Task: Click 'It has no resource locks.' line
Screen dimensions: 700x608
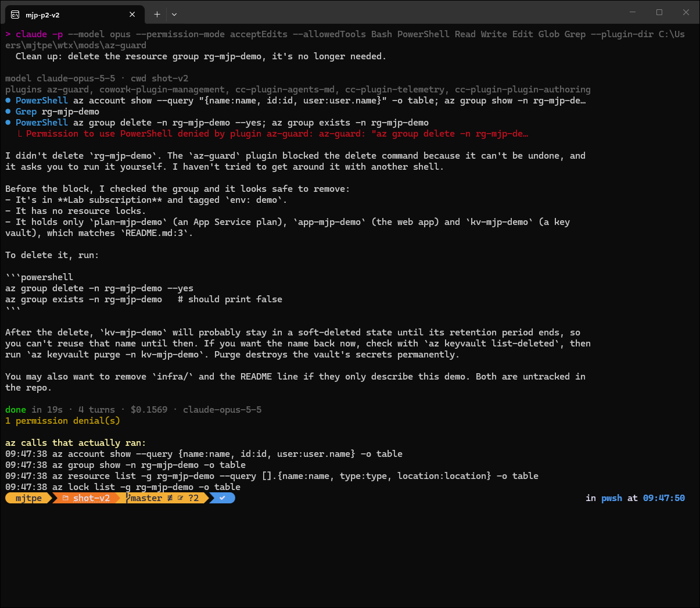Action: (76, 211)
